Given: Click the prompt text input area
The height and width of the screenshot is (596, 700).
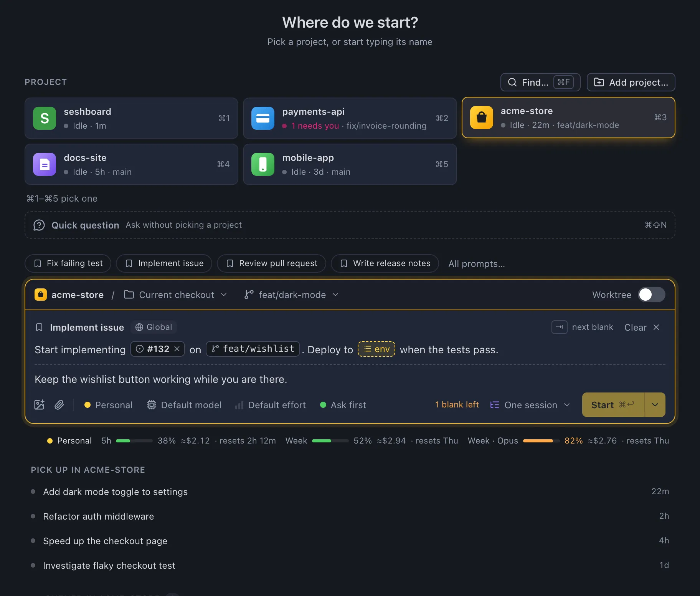Looking at the screenshot, I should 350,379.
